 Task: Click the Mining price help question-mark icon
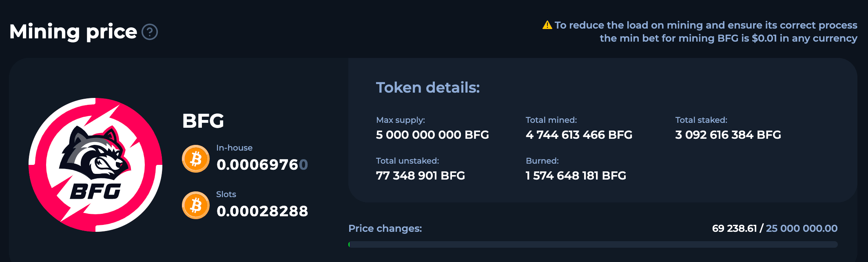point(150,32)
